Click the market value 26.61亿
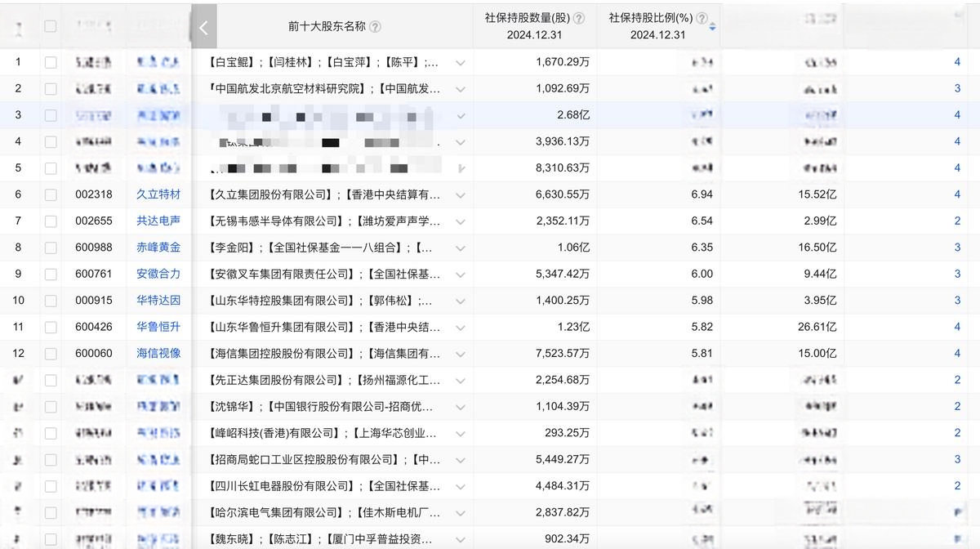Viewport: 980px width, 549px height. (x=817, y=327)
